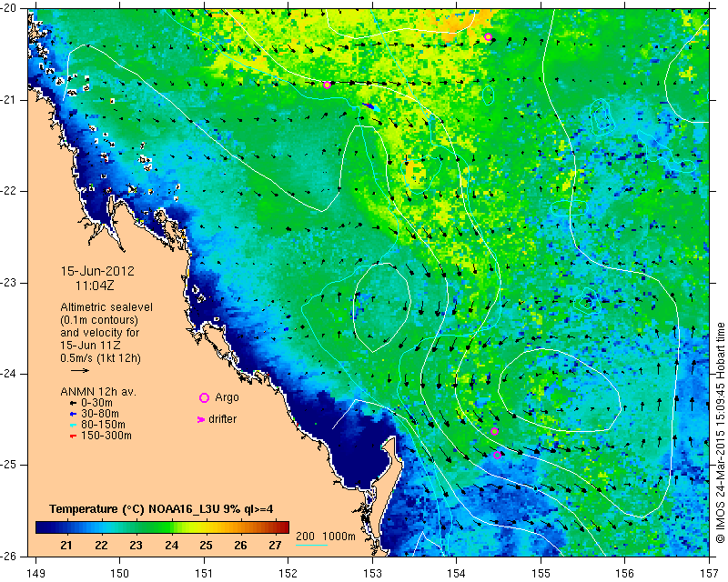The width and height of the screenshot is (728, 582).
Task: Click the '15-Jun 11Z' legend text
Action: pyautogui.click(x=89, y=346)
